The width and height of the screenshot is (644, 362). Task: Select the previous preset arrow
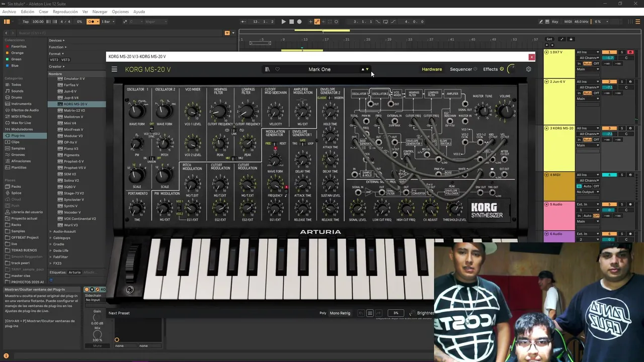point(363,69)
